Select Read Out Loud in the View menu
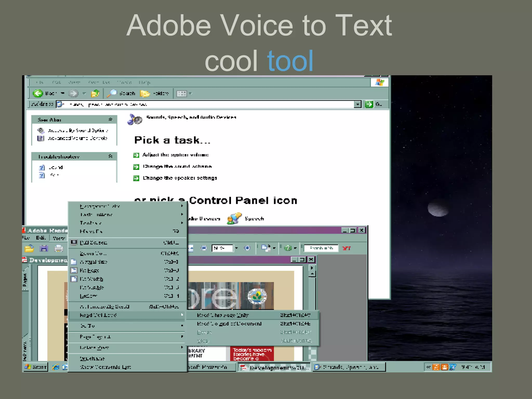Viewport: 532px width, 399px height. click(127, 315)
